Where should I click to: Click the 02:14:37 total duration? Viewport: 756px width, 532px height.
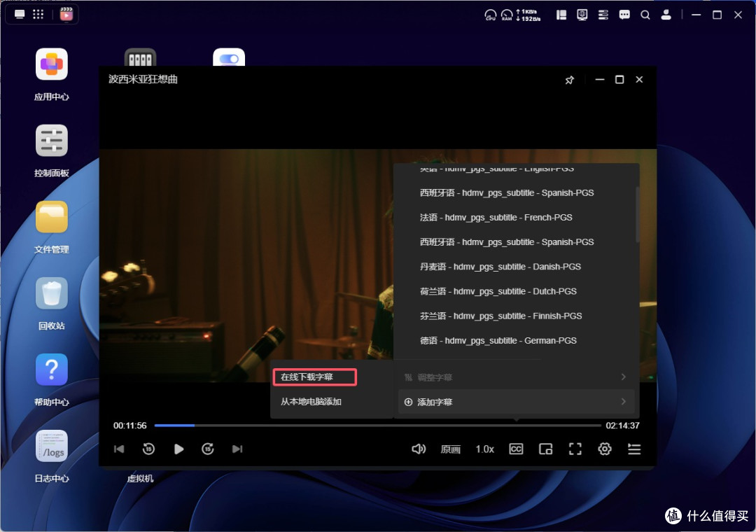click(x=622, y=426)
